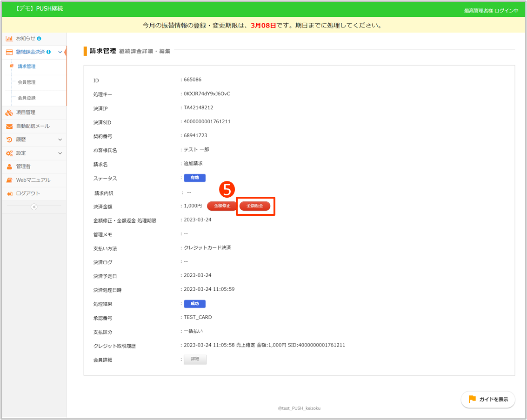Click the 管理者 person icon
This screenshot has height=420, width=527.
pos(9,167)
